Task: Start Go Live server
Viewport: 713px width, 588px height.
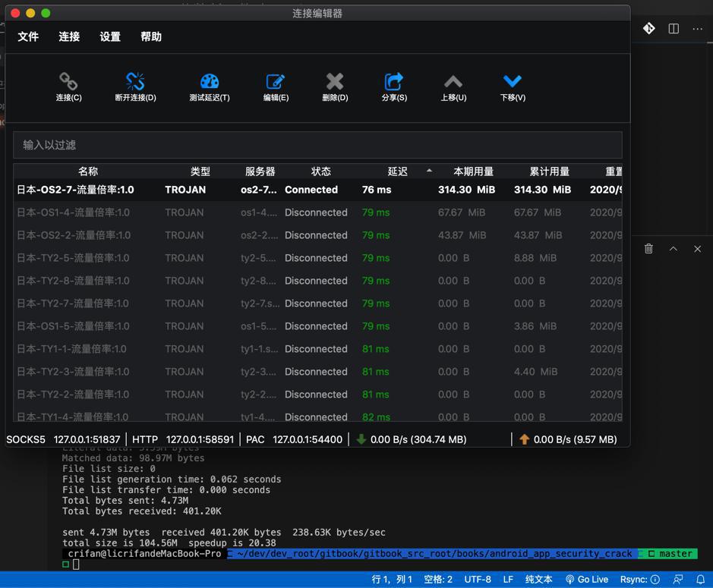Action: 587,580
